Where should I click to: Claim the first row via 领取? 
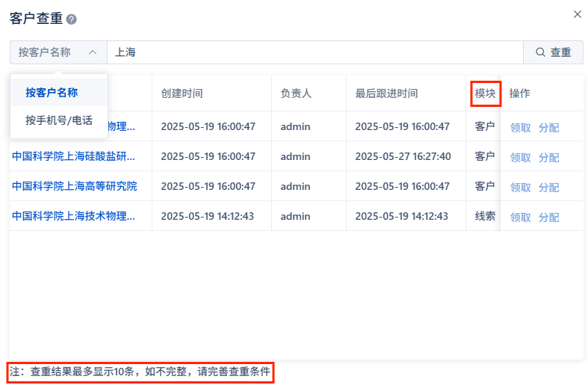(x=521, y=128)
